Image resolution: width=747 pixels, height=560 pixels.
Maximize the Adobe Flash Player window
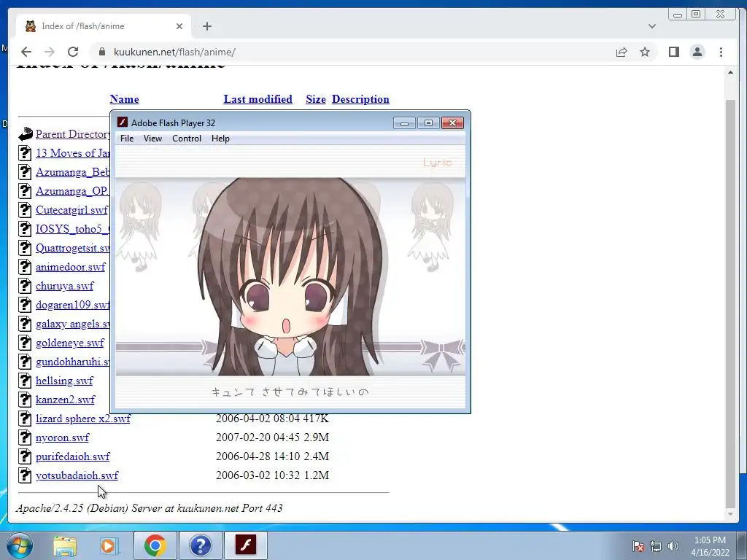coord(428,123)
